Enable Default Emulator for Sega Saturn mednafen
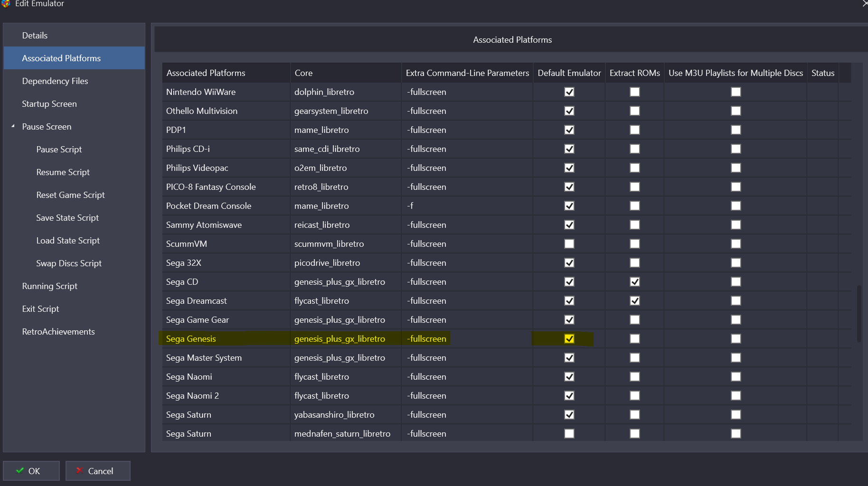Viewport: 868px width, 486px height. tap(569, 434)
